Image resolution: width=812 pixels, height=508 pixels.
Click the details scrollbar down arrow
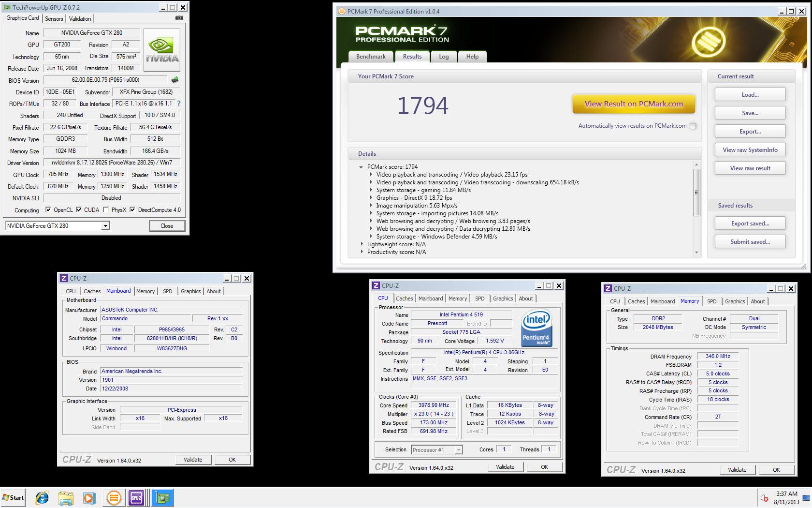coord(696,253)
